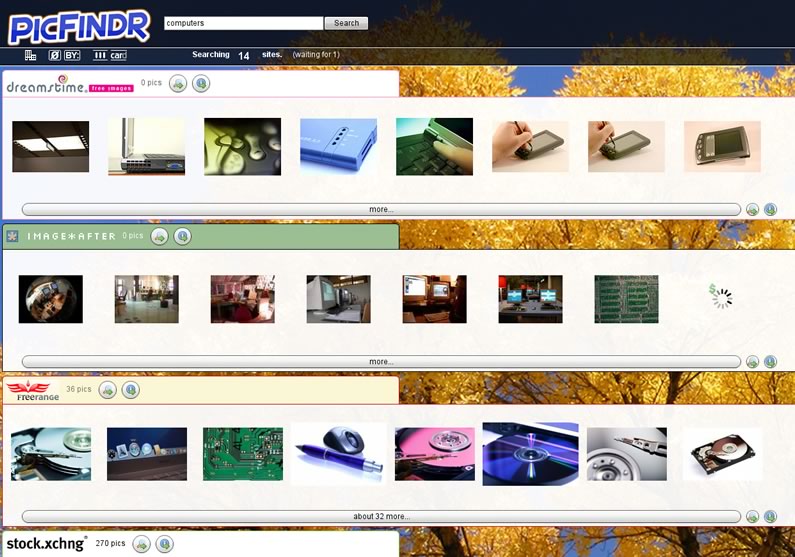Select the Freerange site header tab
795x557 pixels.
point(200,389)
